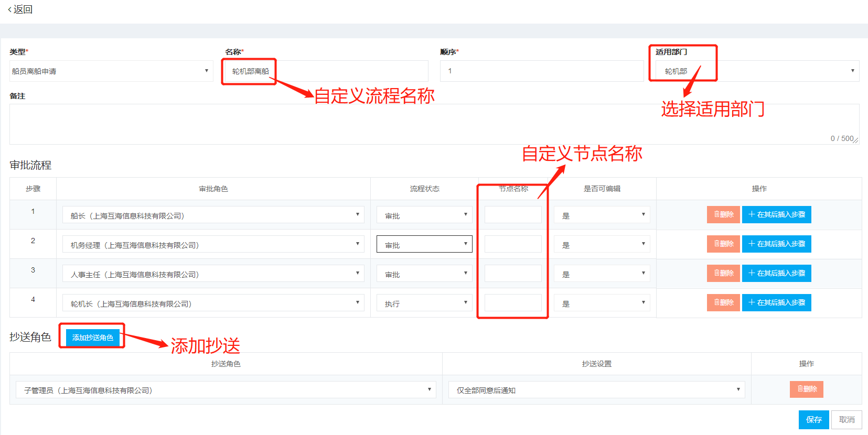This screenshot has height=435, width=868.
Task: Click the 流程状态 column header
Action: [x=425, y=189]
